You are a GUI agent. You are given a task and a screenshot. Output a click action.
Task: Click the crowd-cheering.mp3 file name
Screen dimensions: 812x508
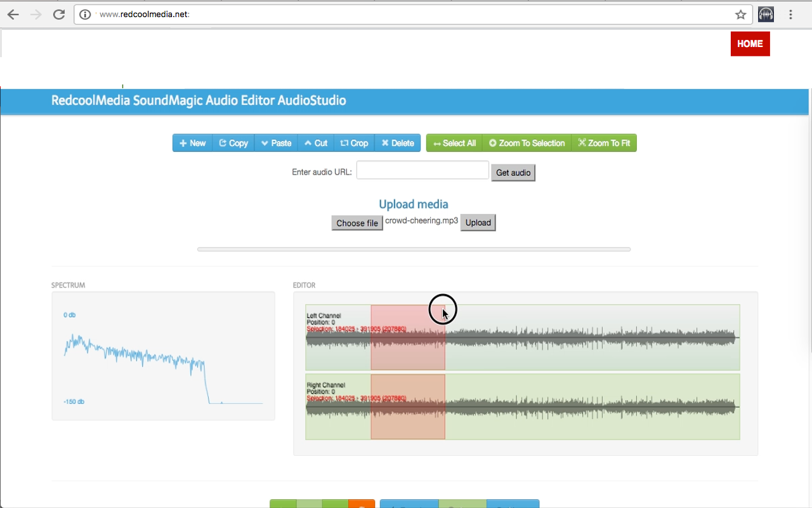421,221
